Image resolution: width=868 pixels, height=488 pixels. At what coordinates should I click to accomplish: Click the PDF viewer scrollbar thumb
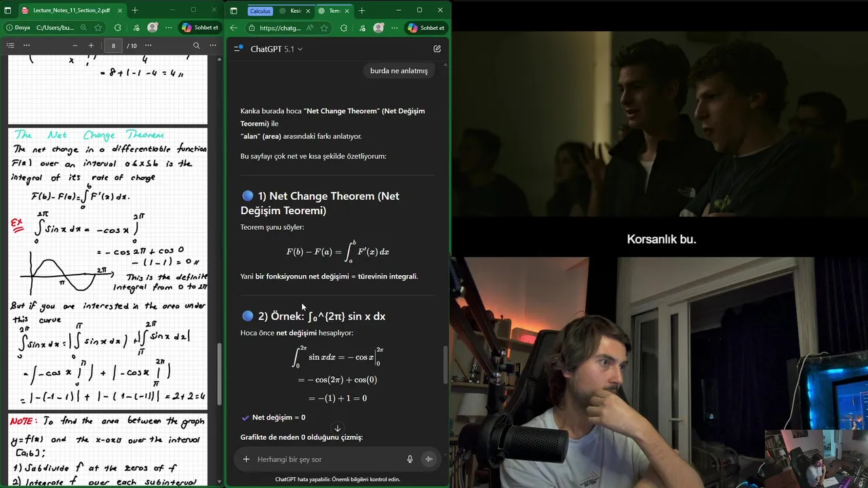pos(219,374)
